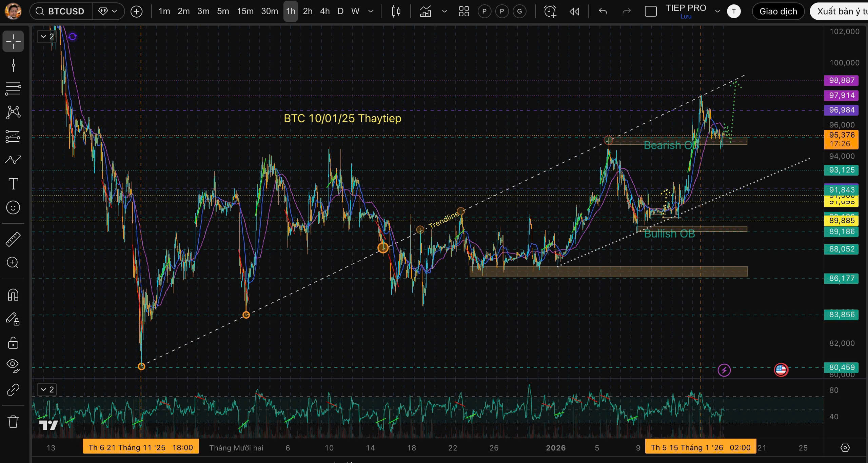Expand the TIEP PRO layout dropdown
Screen dimensions: 868x463
(717, 12)
